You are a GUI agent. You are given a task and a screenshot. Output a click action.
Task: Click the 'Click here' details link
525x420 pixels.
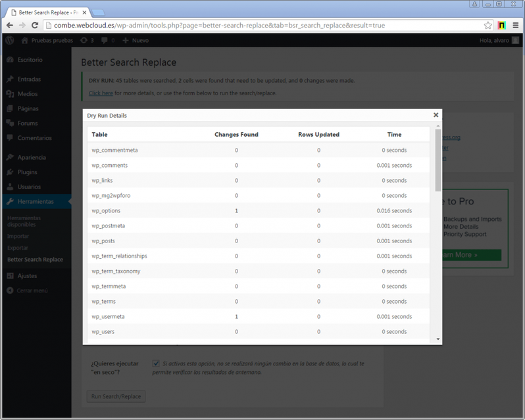coord(101,93)
